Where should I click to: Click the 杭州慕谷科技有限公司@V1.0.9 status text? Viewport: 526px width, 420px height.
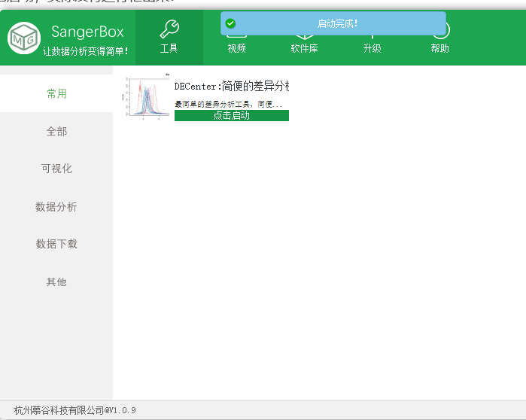tap(74, 410)
